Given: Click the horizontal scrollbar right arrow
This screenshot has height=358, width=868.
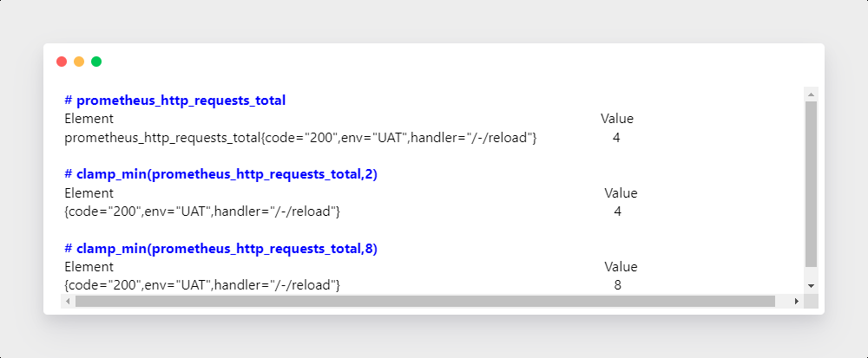Looking at the screenshot, I should point(797,301).
